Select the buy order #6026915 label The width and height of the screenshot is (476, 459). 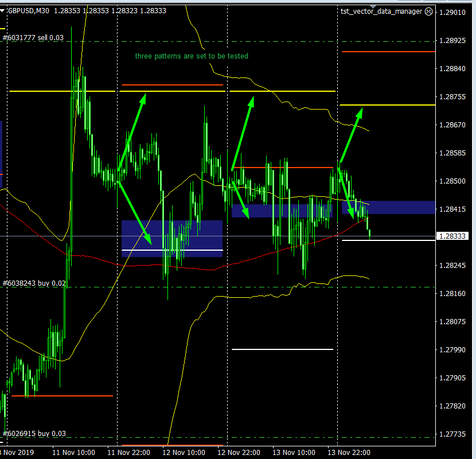[33, 434]
